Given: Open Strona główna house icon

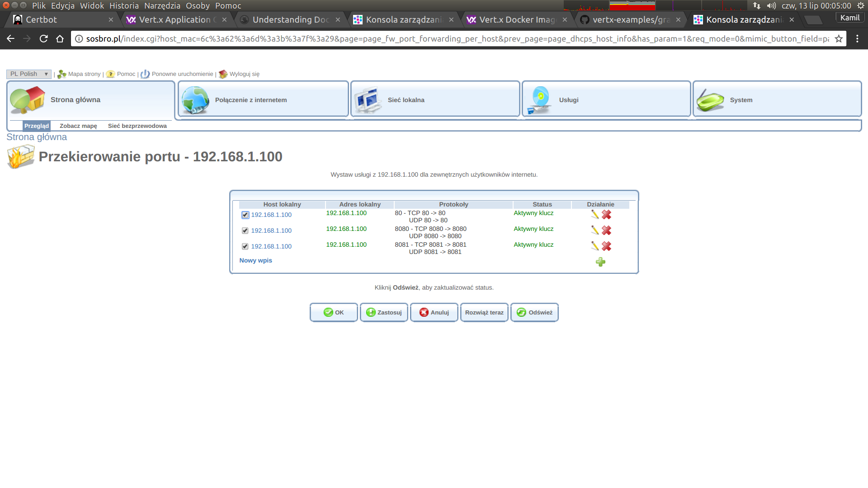Looking at the screenshot, I should pyautogui.click(x=28, y=100).
